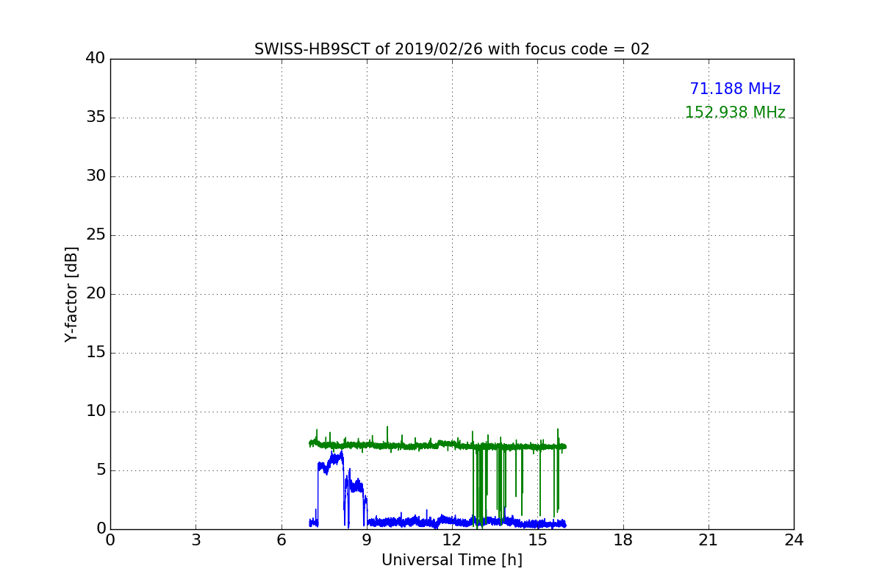Click x-axis tick label 18
Viewport: 882px width, 588px height.
(623, 540)
